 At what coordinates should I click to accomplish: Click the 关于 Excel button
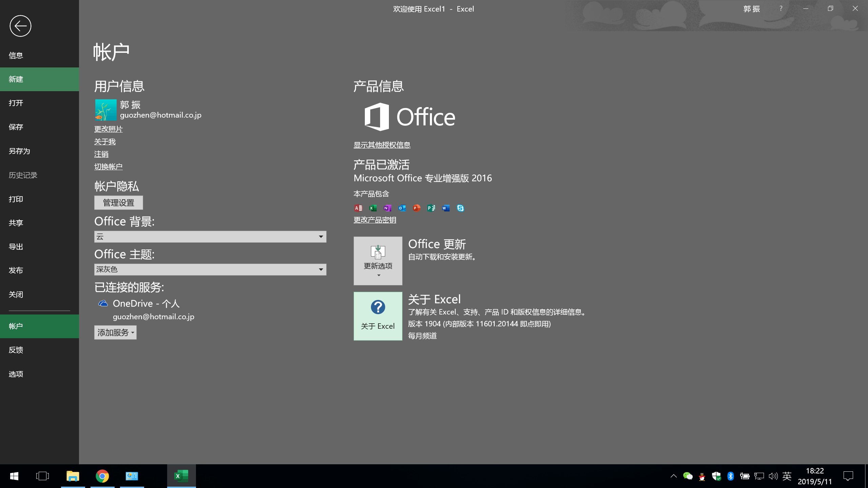point(378,316)
